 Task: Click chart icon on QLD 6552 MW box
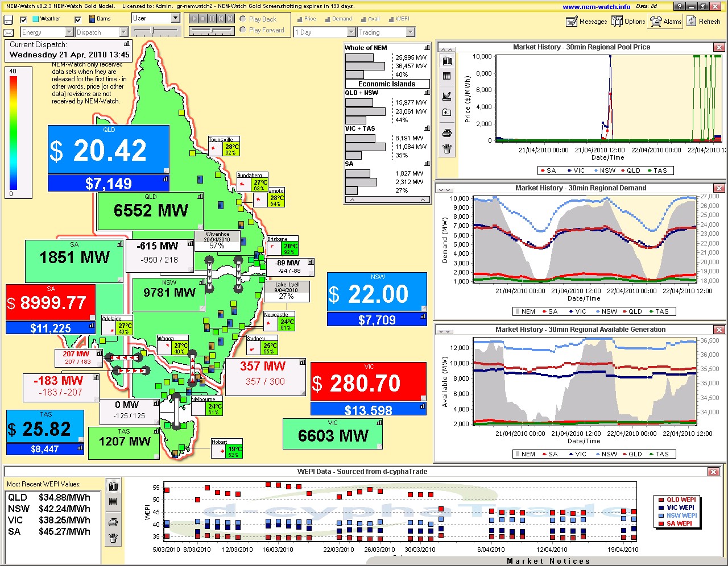pyautogui.click(x=200, y=197)
